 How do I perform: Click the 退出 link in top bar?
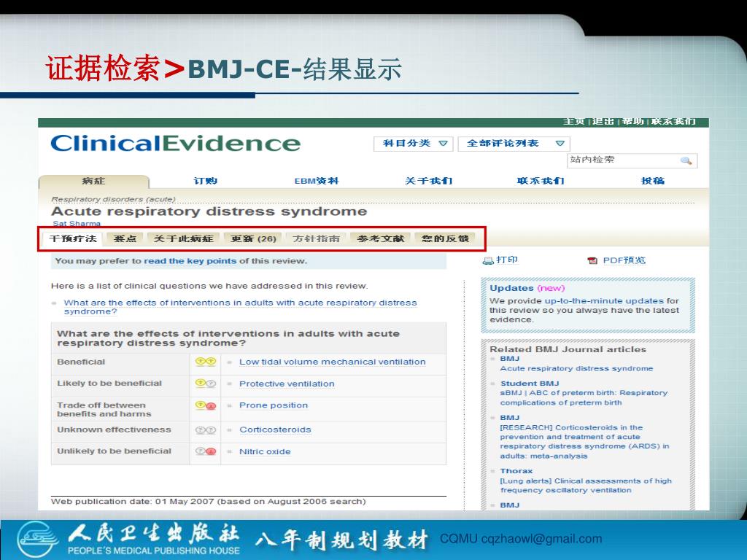pyautogui.click(x=603, y=122)
